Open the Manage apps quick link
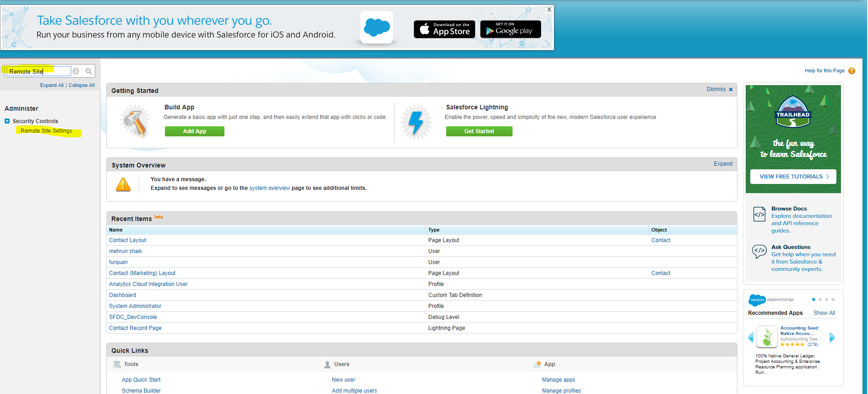 [x=558, y=380]
